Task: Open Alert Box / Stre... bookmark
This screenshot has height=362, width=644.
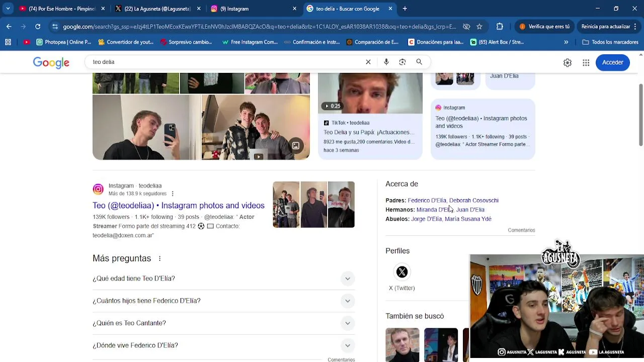Action: tap(497, 42)
